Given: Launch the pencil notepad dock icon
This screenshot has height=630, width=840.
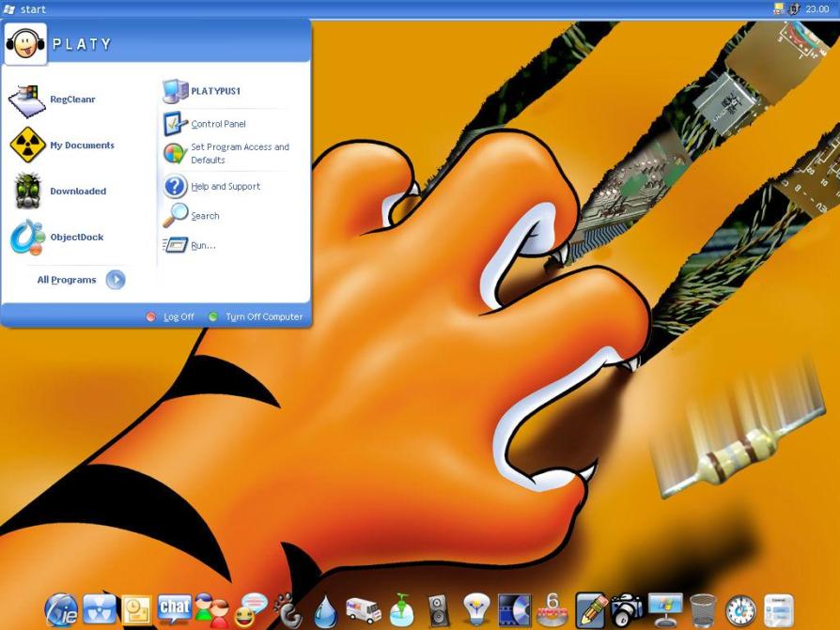Looking at the screenshot, I should pos(591,609).
